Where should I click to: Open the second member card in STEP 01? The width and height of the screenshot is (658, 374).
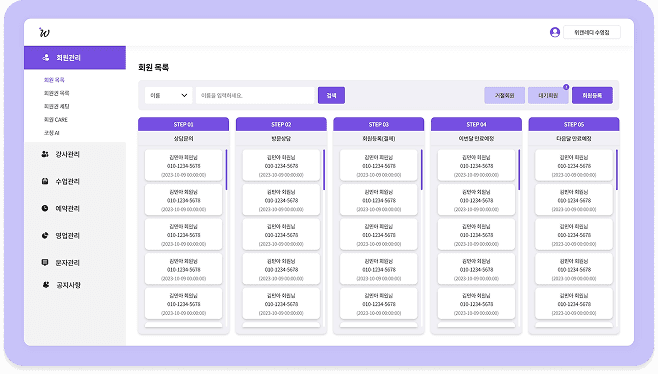tap(183, 200)
